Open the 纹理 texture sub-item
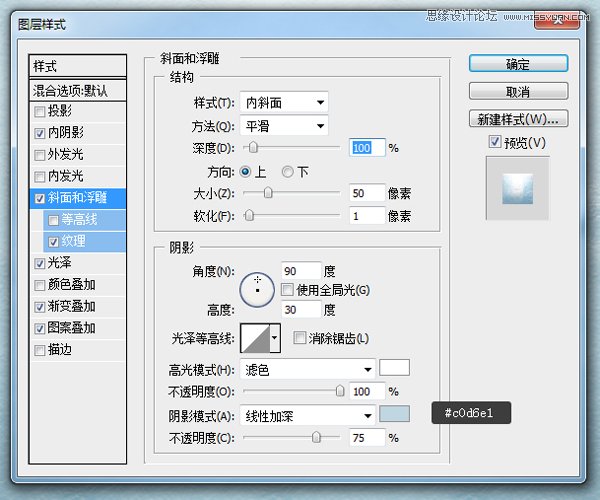This screenshot has height=500, width=600. [85, 242]
